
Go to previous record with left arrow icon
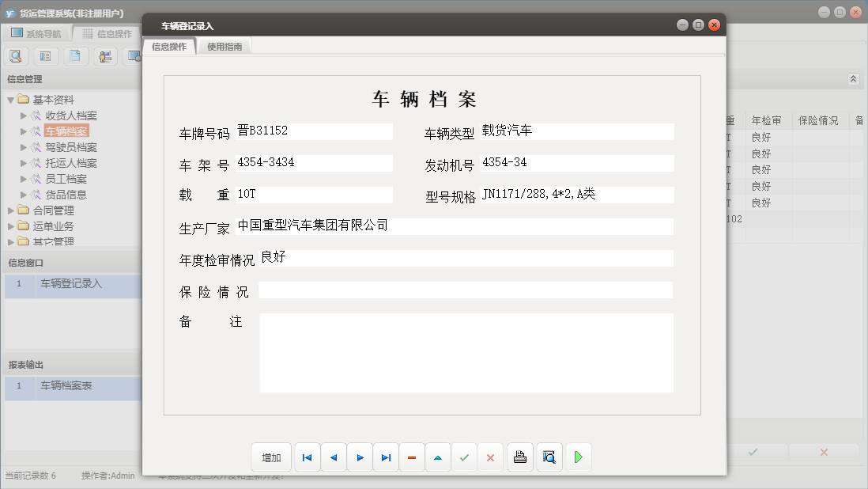click(333, 457)
